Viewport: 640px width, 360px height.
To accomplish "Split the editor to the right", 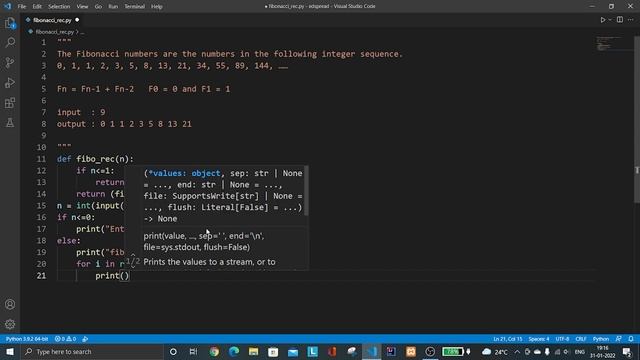I will [x=620, y=20].
